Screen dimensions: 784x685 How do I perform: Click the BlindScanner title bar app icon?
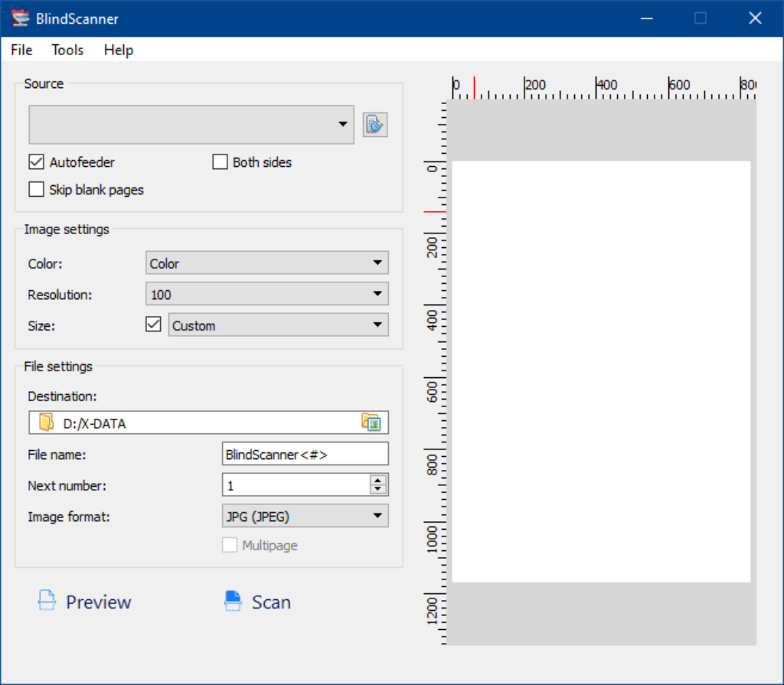coord(21,18)
